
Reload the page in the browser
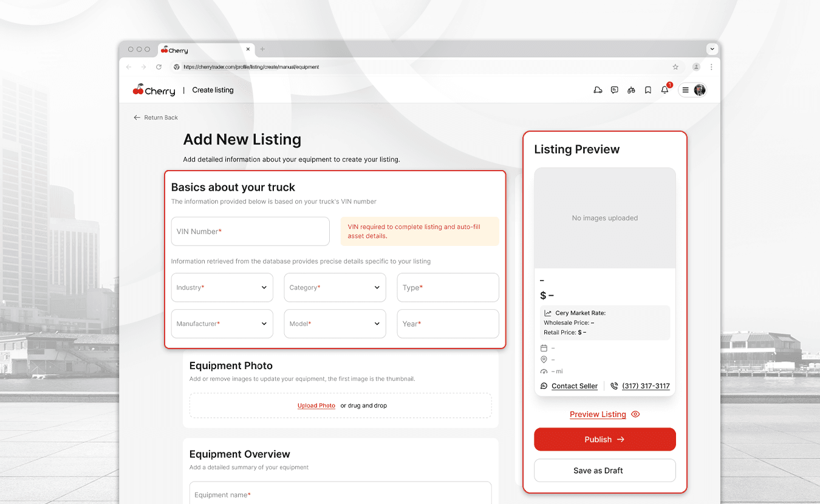click(159, 67)
